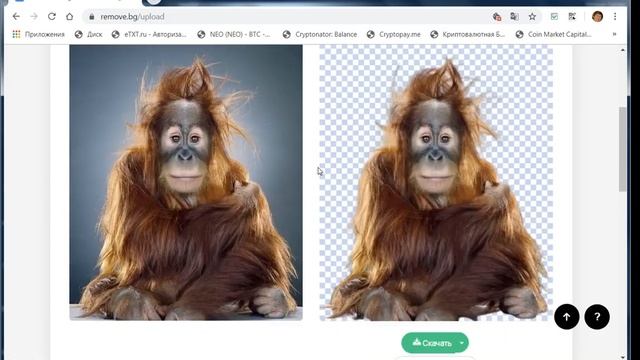The width and height of the screenshot is (640, 360).
Task: Open the Cryptonator: Balance bookmark
Action: click(x=320, y=34)
